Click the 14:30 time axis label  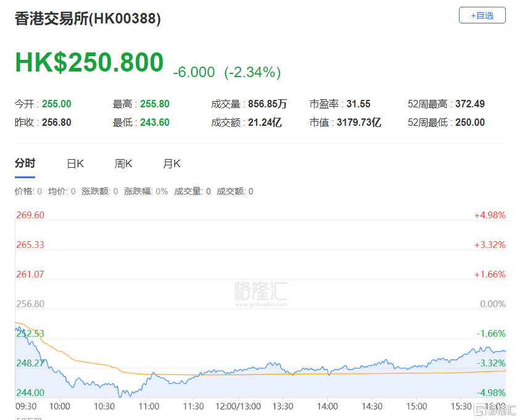372,406
